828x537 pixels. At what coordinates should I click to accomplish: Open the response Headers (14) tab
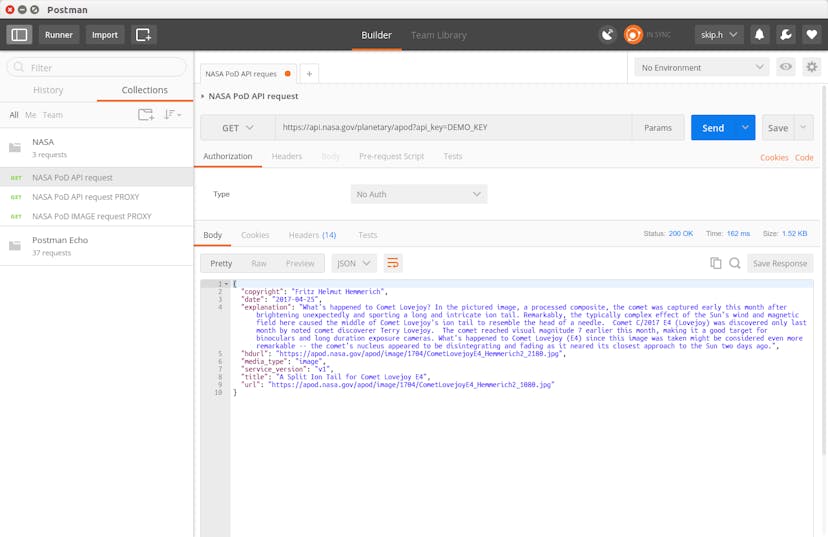coord(312,235)
